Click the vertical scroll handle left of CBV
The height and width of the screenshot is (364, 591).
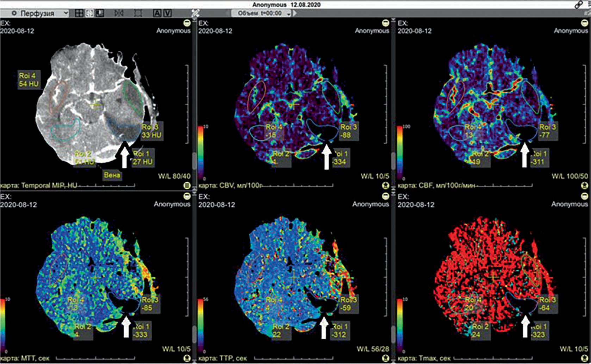194,161
